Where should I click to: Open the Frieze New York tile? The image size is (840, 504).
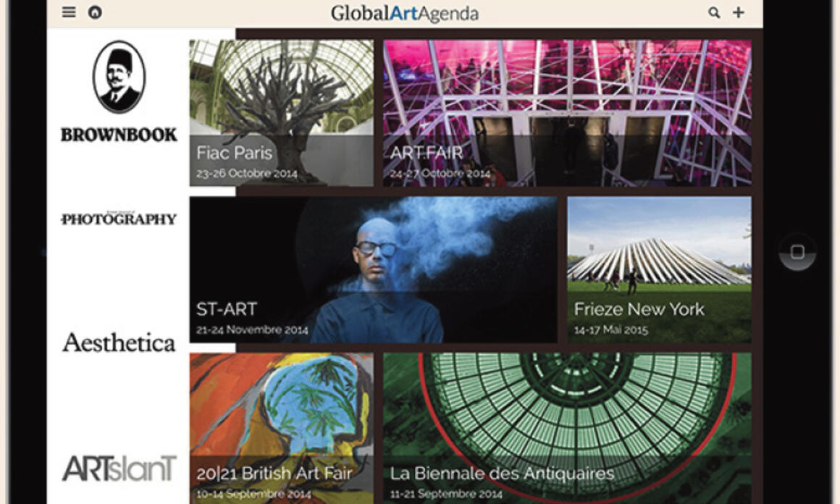660,269
